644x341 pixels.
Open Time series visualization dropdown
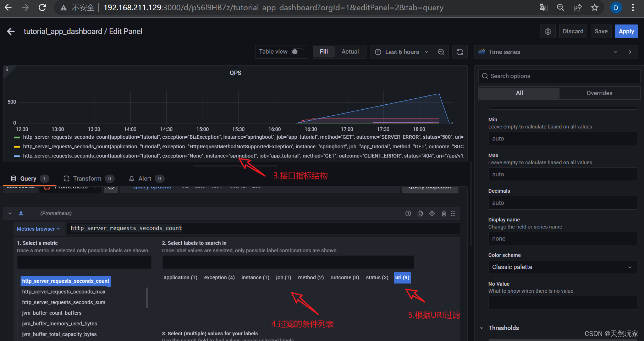point(548,52)
